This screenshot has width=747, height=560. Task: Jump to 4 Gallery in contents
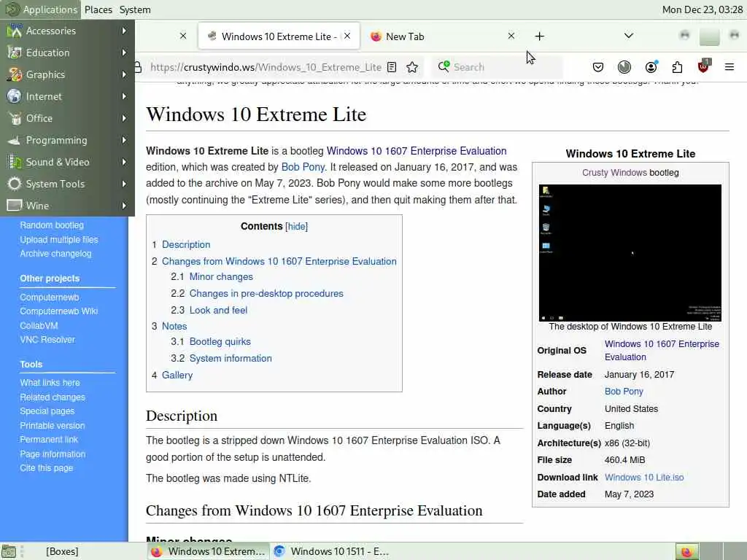(x=177, y=376)
